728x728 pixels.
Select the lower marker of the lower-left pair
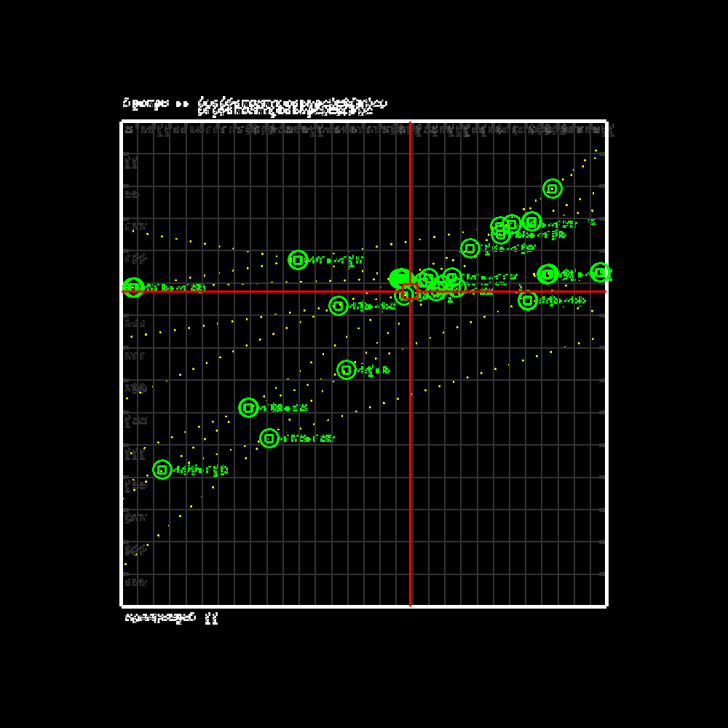point(269,438)
